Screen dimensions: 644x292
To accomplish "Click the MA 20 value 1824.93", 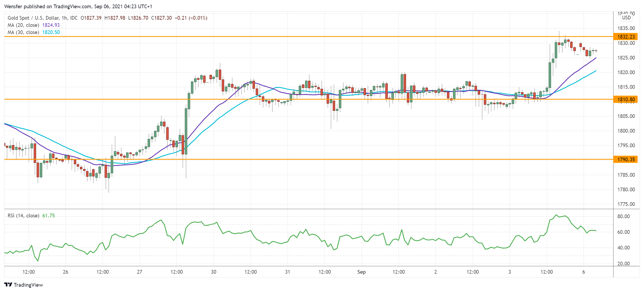I will pos(51,25).
